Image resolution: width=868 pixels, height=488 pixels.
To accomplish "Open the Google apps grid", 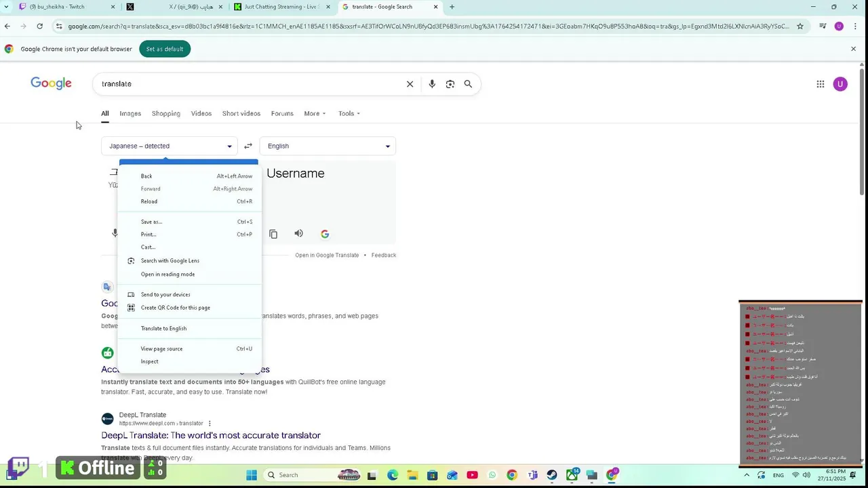I will [x=821, y=84].
